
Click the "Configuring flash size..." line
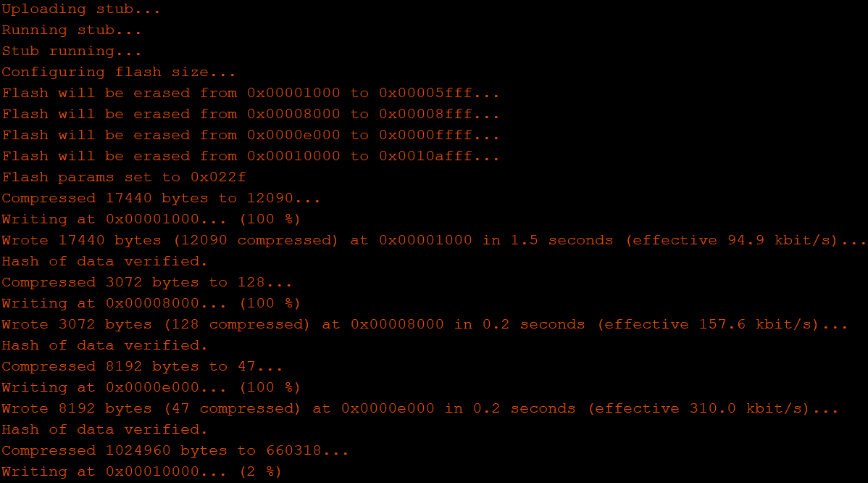coord(119,73)
